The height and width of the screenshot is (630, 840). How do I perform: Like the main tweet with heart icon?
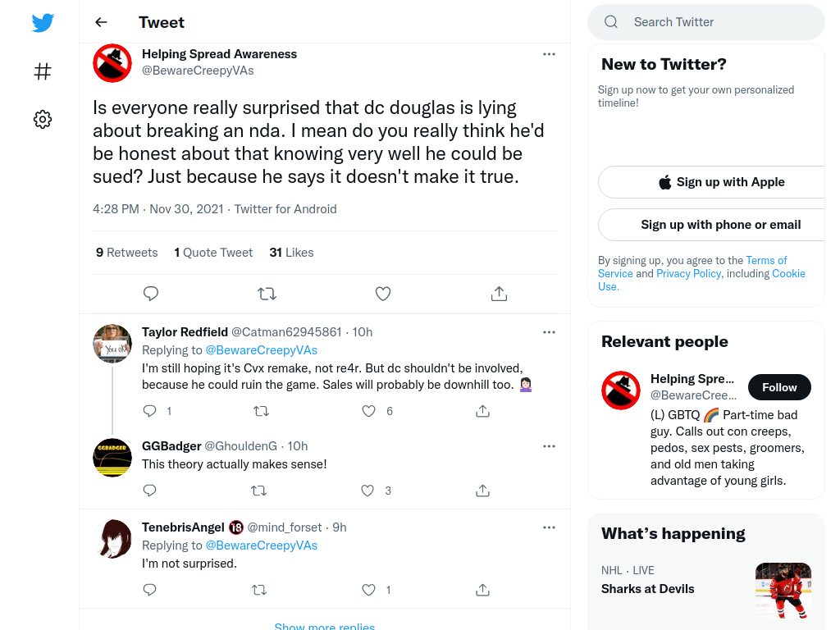382,294
